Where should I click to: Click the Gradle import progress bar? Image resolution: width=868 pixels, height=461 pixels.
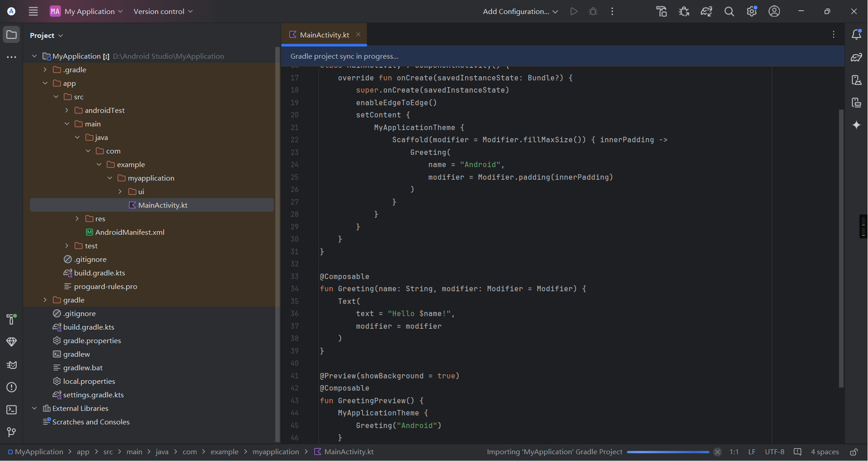tap(668, 452)
